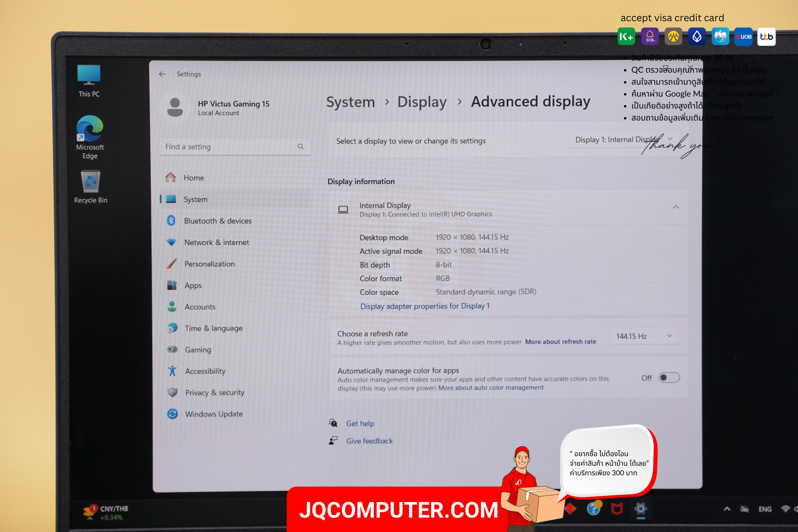Open the 144.15 Hz refresh rate dropdown
Image resolution: width=798 pixels, height=532 pixels.
tap(644, 336)
